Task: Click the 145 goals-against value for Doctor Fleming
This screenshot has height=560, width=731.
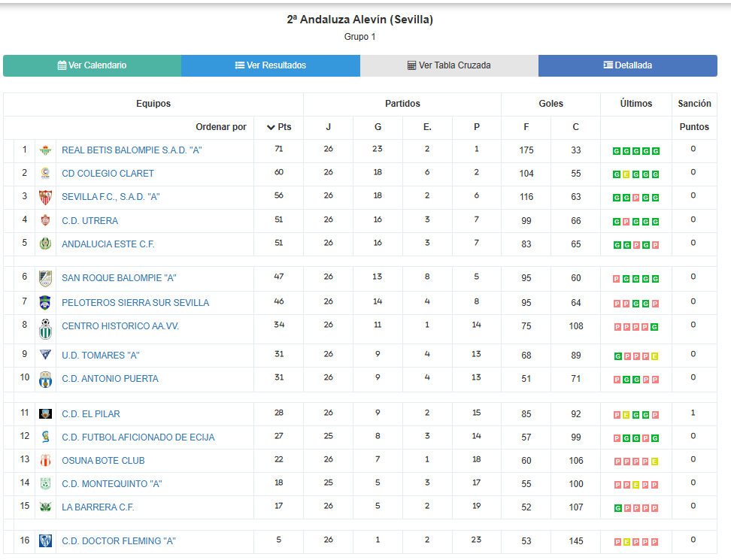Action: click(576, 541)
